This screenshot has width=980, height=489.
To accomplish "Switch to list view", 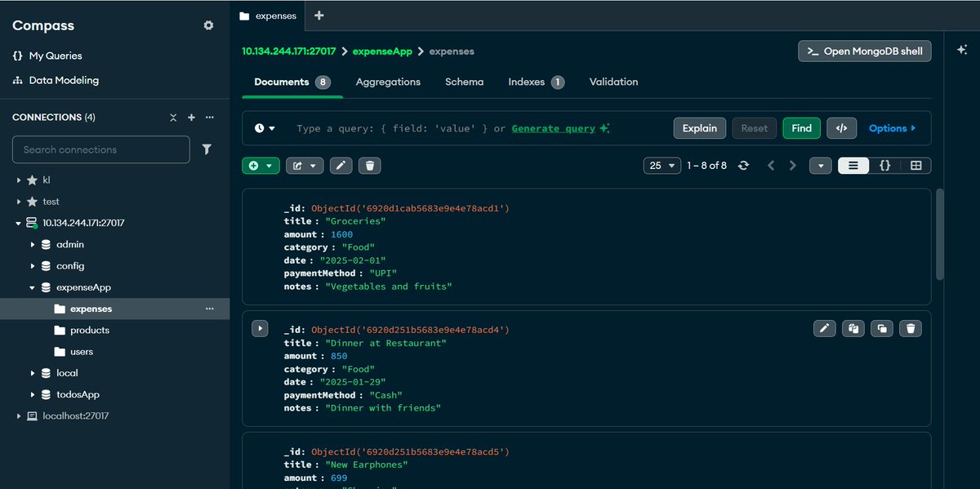I will (853, 166).
